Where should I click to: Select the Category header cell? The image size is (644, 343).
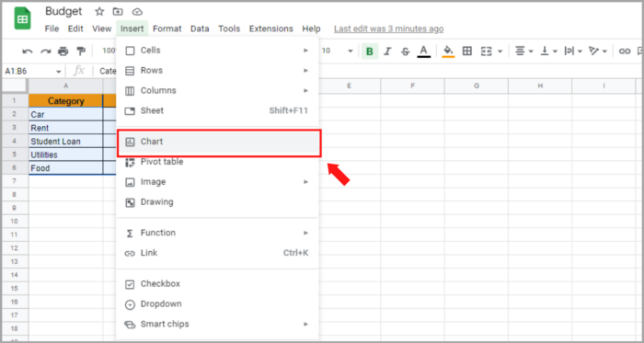[65, 101]
